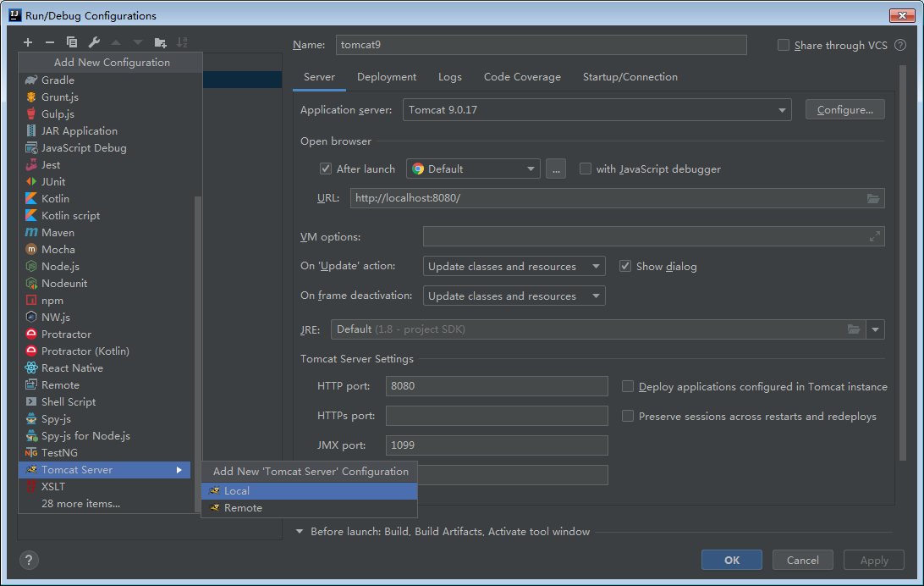Click the Add New Configuration plus icon

(x=28, y=42)
